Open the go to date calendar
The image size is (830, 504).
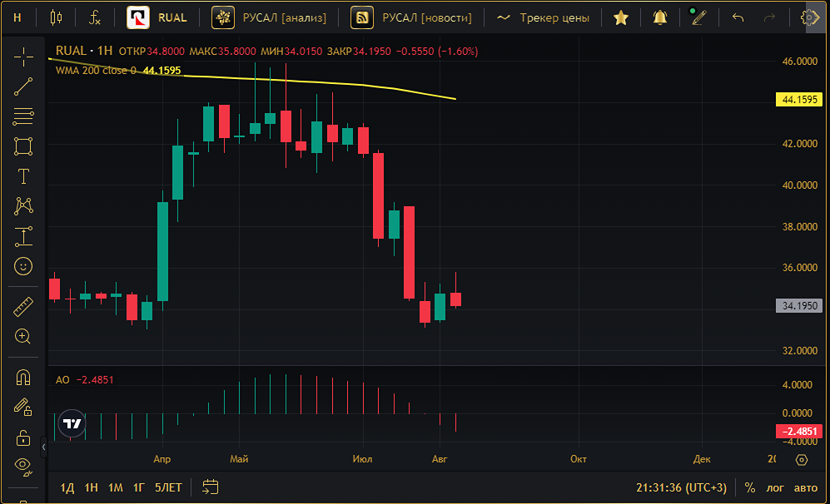(x=210, y=487)
